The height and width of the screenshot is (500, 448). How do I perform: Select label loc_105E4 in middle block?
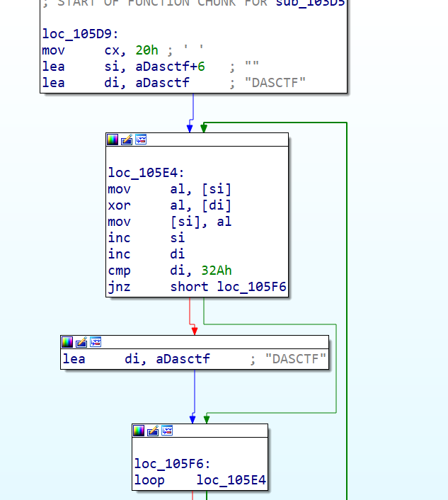coord(146,173)
